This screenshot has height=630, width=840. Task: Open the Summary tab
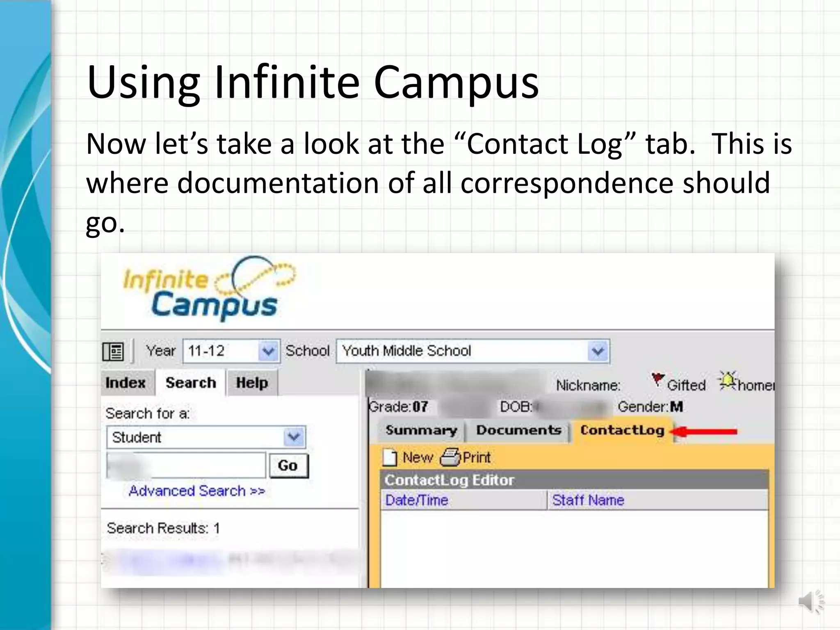(421, 430)
